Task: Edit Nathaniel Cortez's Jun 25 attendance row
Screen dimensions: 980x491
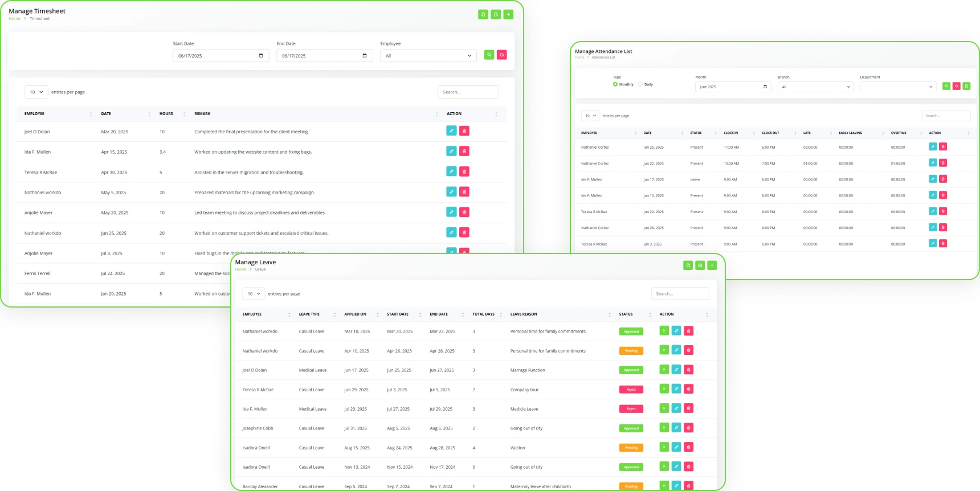Action: (x=933, y=147)
